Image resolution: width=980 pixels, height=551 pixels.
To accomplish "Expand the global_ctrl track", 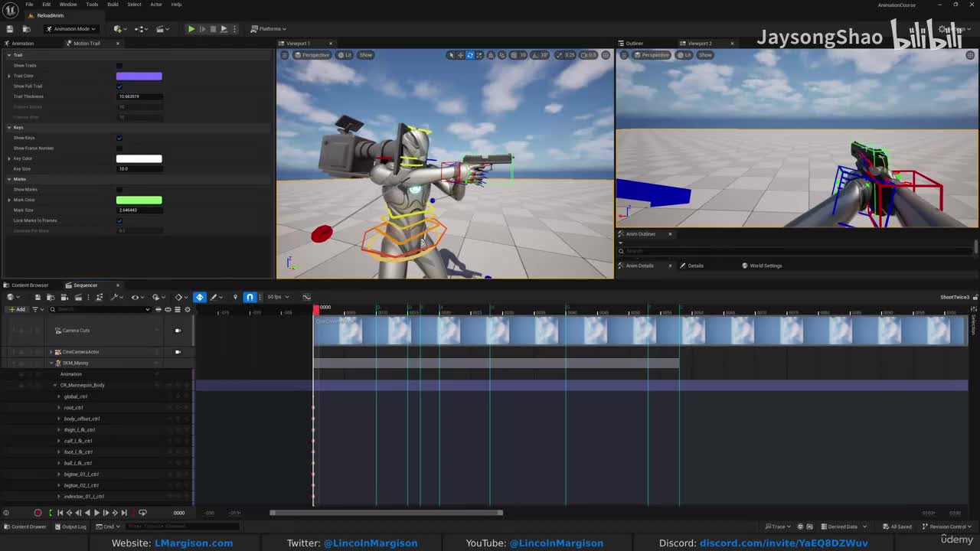I will click(x=59, y=396).
